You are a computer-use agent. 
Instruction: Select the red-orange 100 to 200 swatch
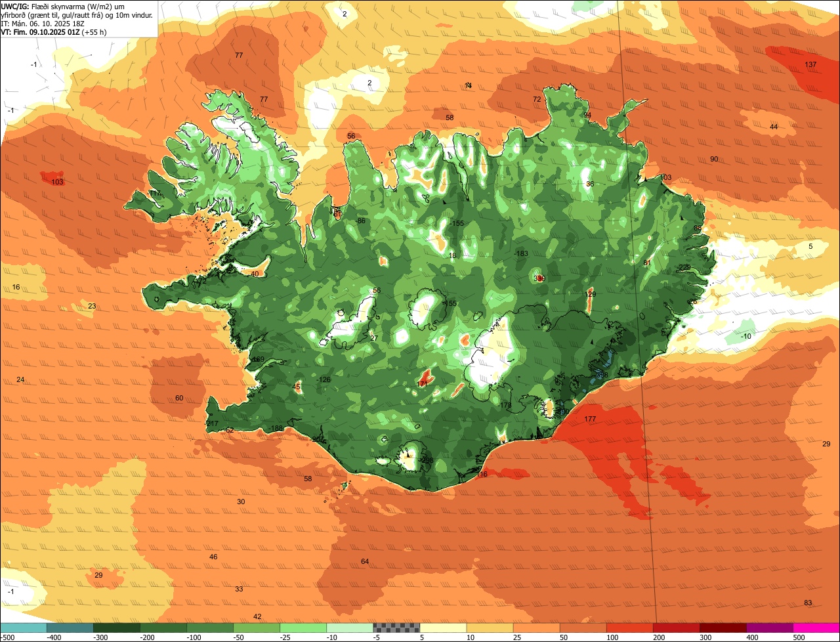[x=629, y=628]
